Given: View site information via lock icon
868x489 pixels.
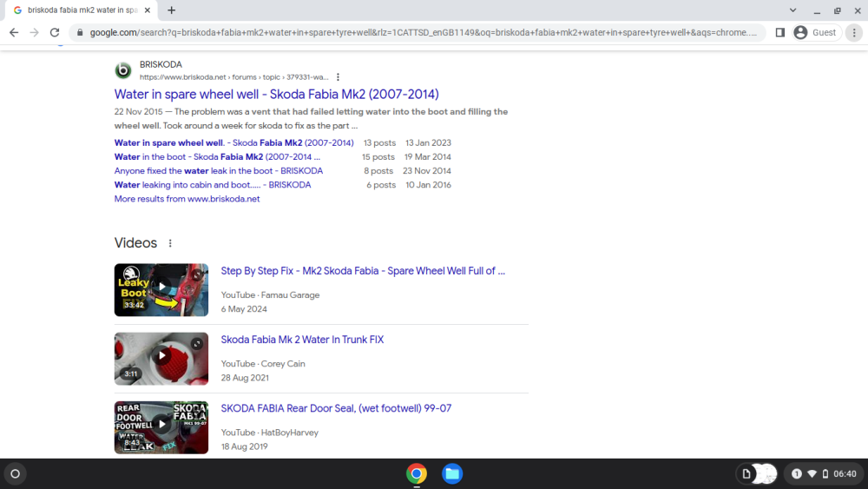Looking at the screenshot, I should (80, 33).
